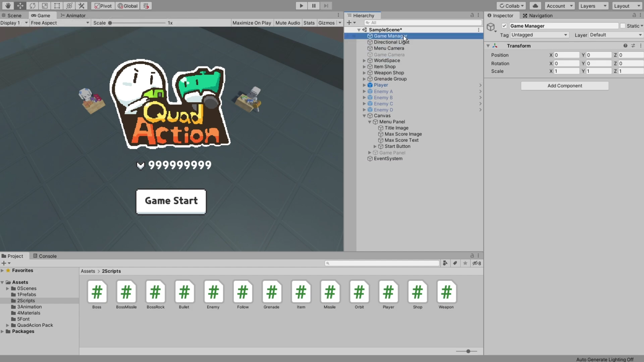Select the Rect tool

(x=57, y=6)
